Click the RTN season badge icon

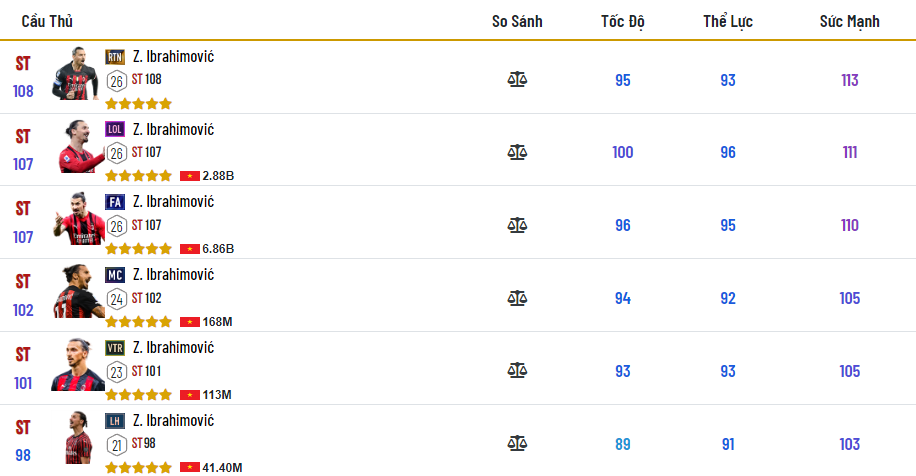(x=115, y=57)
